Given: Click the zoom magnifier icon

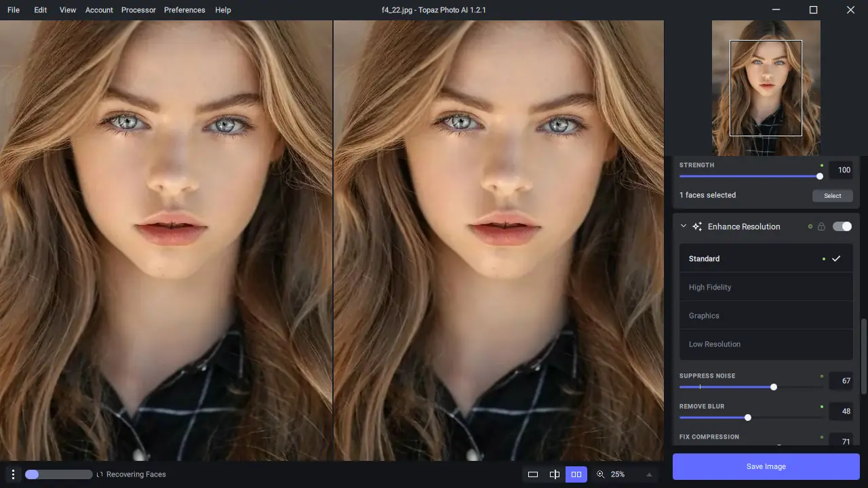Looking at the screenshot, I should click(600, 474).
